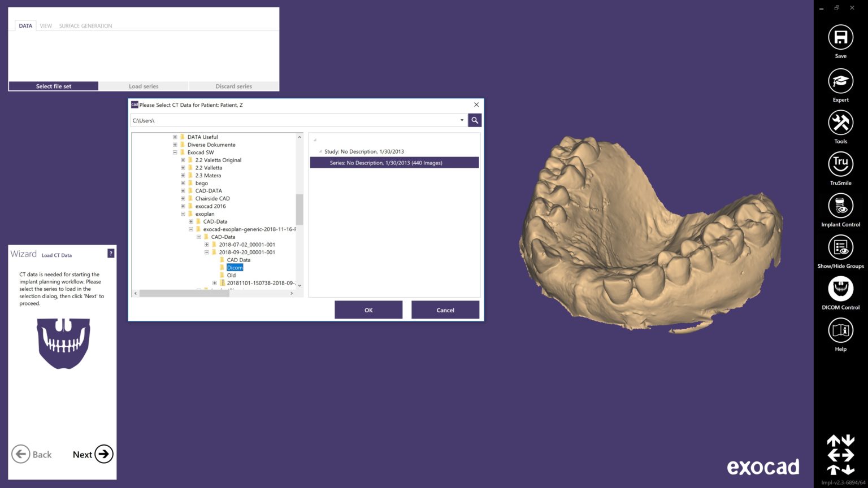Switch to the VIEW tab
This screenshot has width=868, height=488.
45,25
